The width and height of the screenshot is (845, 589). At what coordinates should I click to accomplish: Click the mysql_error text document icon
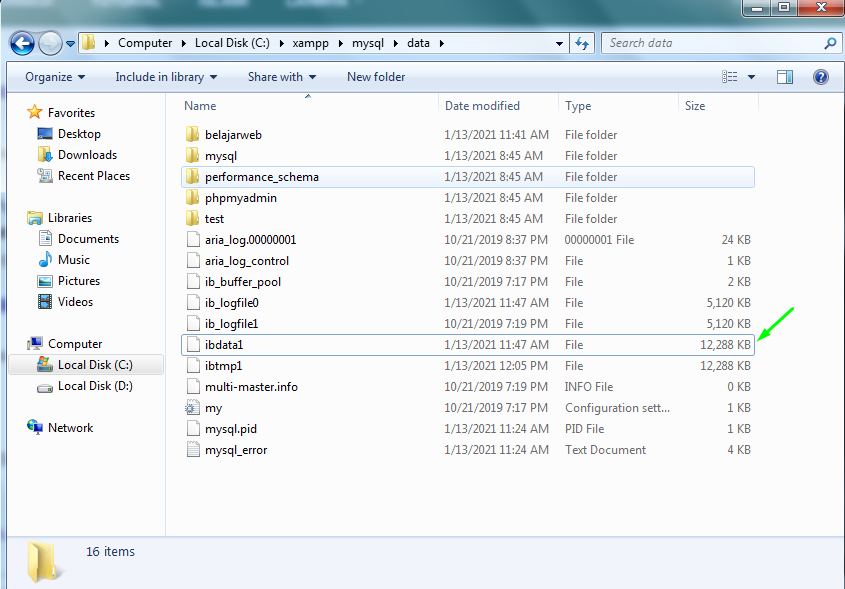(x=193, y=449)
